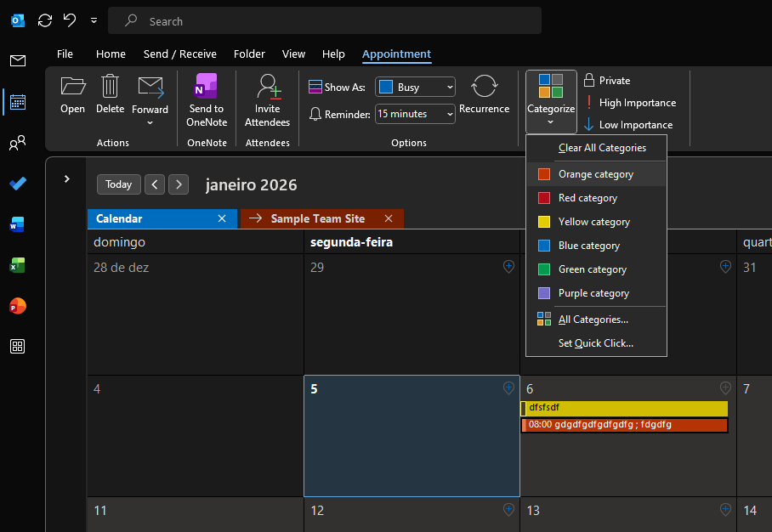Screen dimensions: 772x532
Task: Open the People contacts icon
Action: (x=18, y=143)
